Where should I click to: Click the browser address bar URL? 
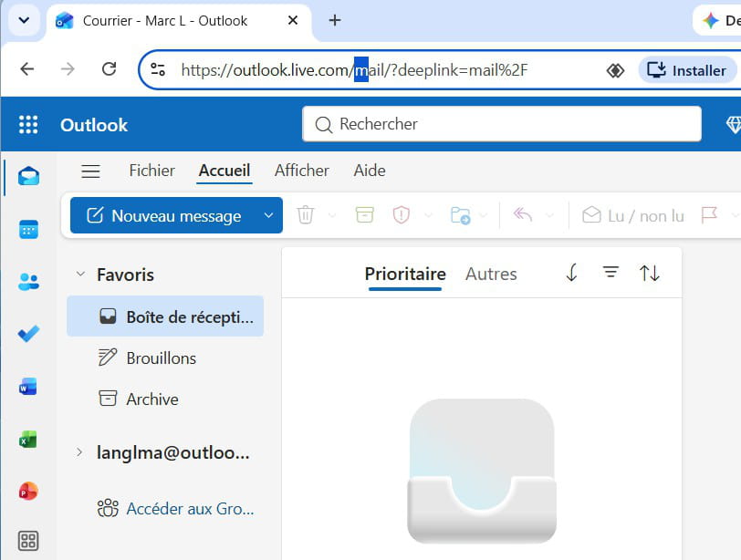[x=354, y=70]
